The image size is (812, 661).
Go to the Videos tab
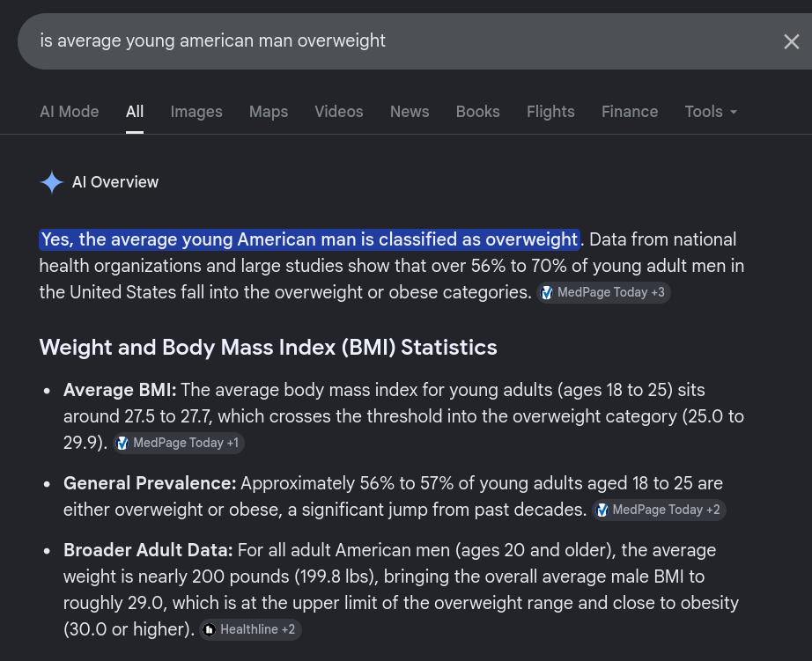[x=339, y=111]
